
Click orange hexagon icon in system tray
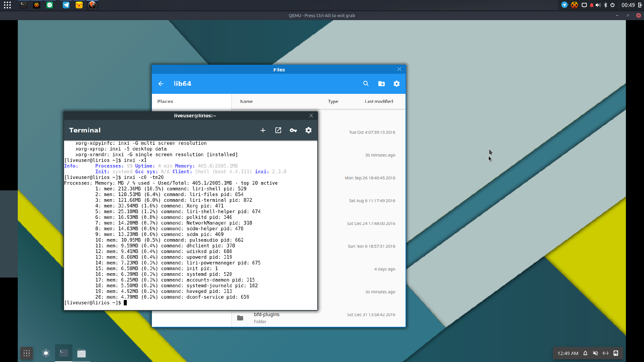(x=575, y=5)
